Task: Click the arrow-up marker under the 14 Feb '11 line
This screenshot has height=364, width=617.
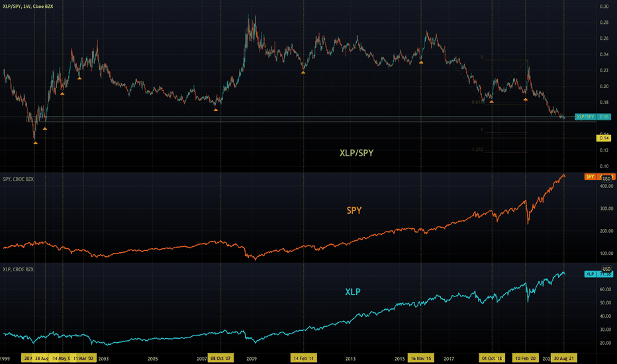Action: 303,72
